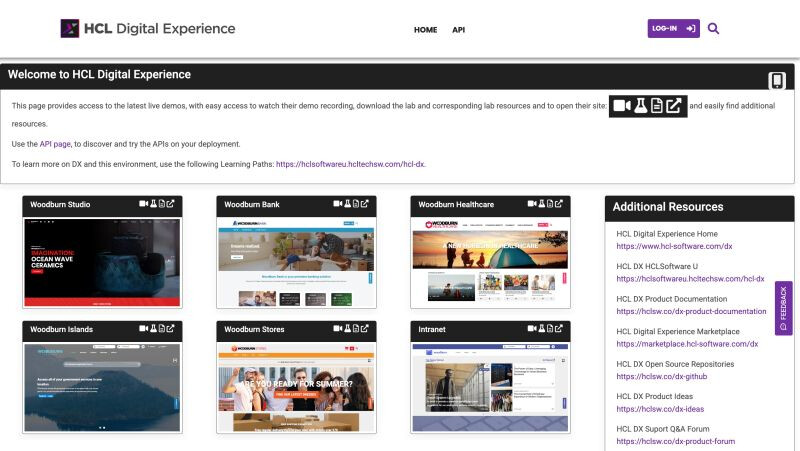The image size is (800, 451).
Task: Open https://www.hcl-software.com/dx link
Action: point(674,246)
